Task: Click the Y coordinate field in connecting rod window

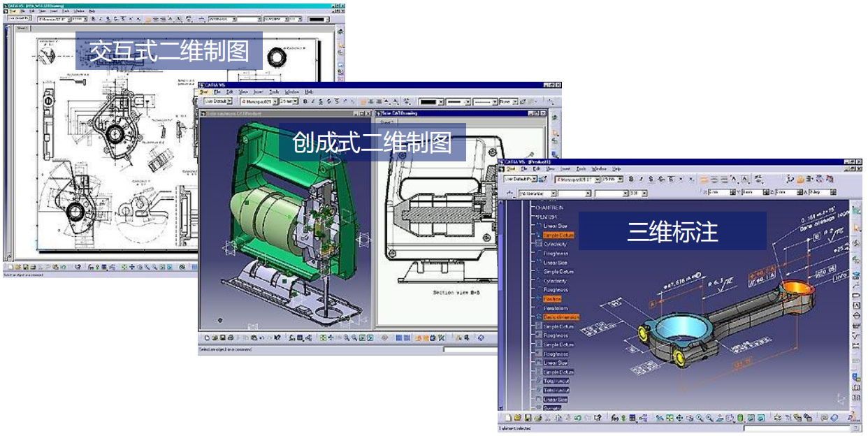Action: [755, 193]
